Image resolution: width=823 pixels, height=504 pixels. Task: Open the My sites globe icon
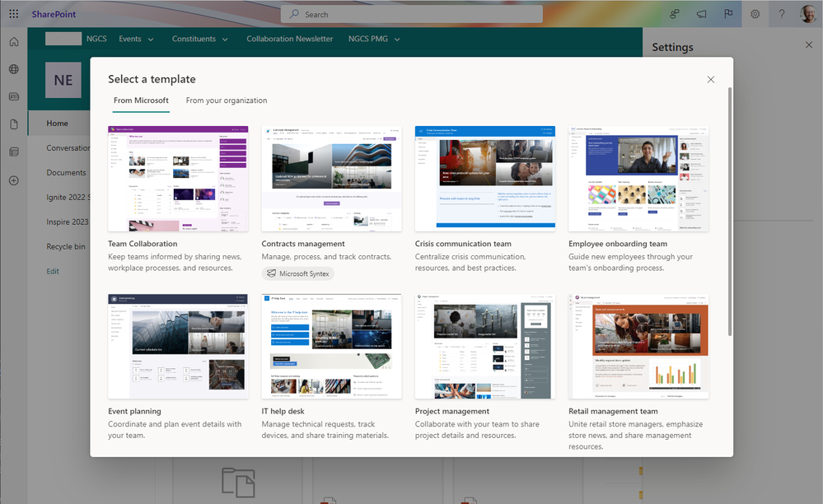14,69
